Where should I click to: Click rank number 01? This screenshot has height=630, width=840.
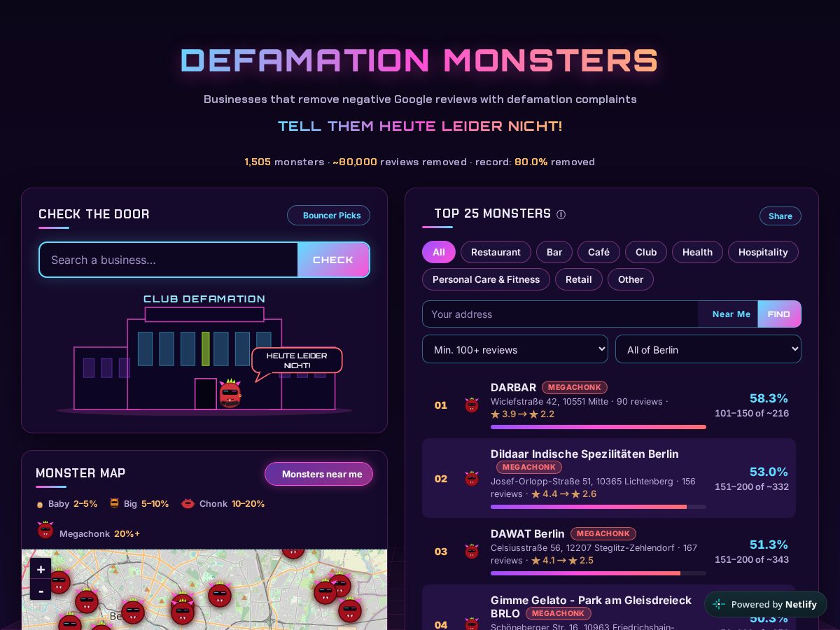440,405
